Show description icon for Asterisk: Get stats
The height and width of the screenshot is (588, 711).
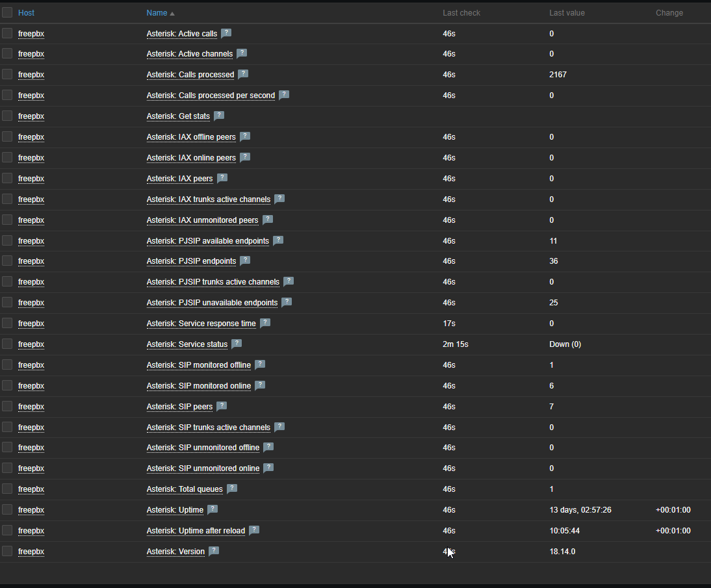pos(219,116)
